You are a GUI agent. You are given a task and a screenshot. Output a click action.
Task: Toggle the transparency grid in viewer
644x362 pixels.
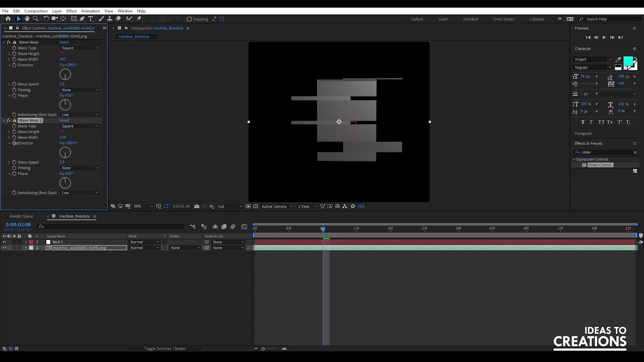coord(256,206)
